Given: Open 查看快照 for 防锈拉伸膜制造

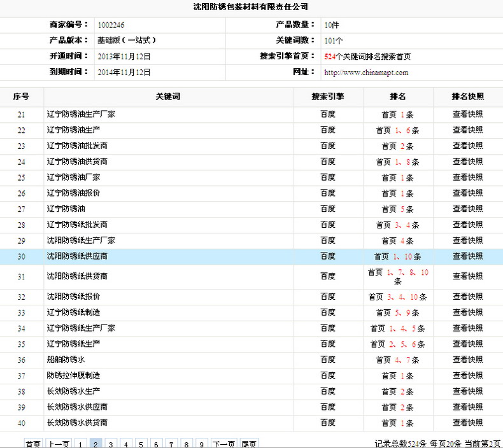Looking at the screenshot, I should tap(468, 375).
